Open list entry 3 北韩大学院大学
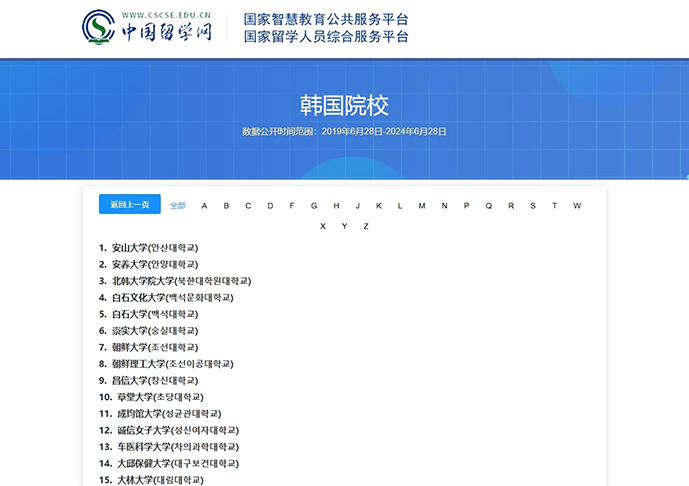This screenshot has height=486, width=689. click(x=175, y=281)
